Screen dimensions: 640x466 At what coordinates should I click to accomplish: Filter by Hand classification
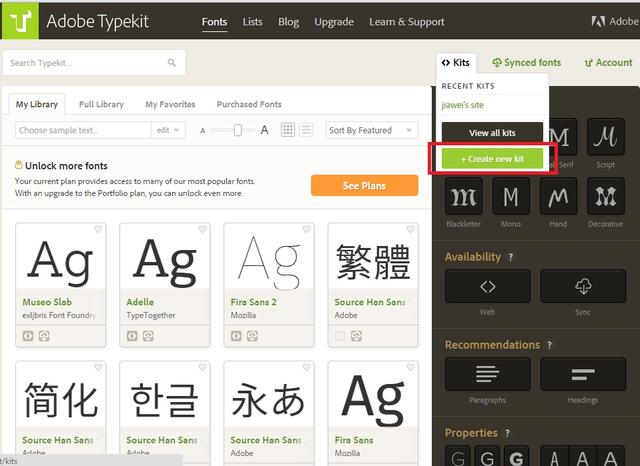point(558,196)
